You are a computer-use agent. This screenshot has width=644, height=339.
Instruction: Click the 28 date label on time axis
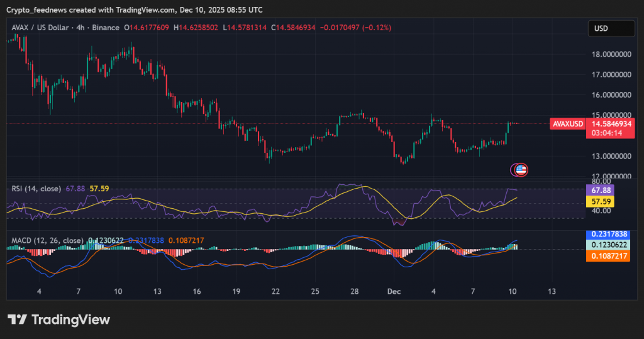coord(355,292)
